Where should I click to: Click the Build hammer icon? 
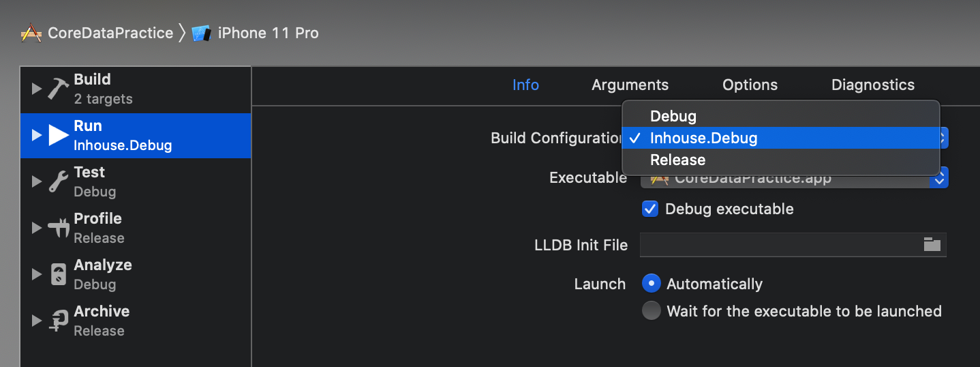[58, 89]
